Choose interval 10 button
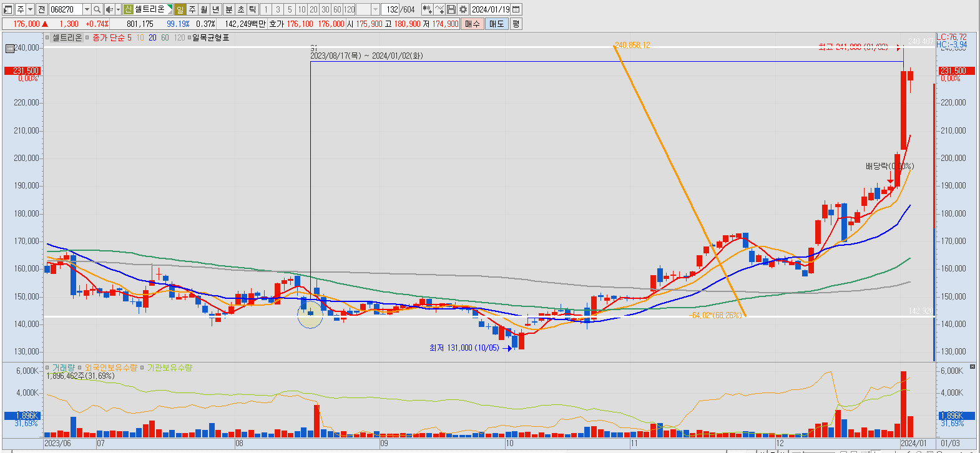The height and width of the screenshot is (453, 980). [301, 9]
